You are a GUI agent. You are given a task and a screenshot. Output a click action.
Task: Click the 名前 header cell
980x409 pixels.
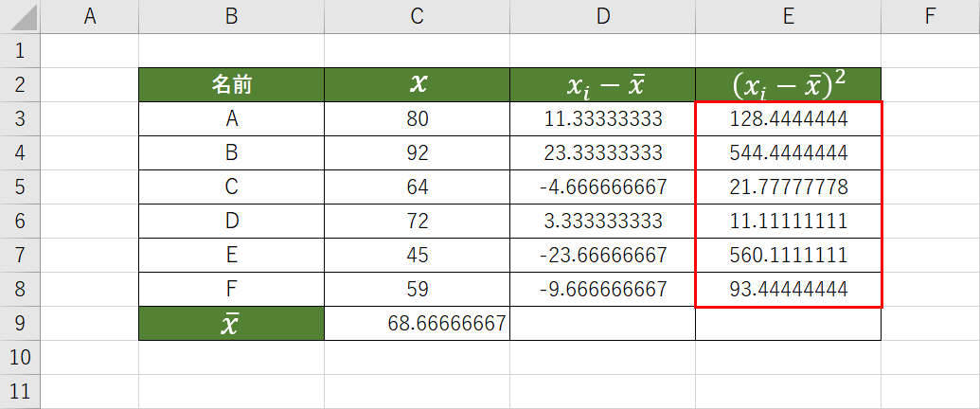tap(231, 85)
